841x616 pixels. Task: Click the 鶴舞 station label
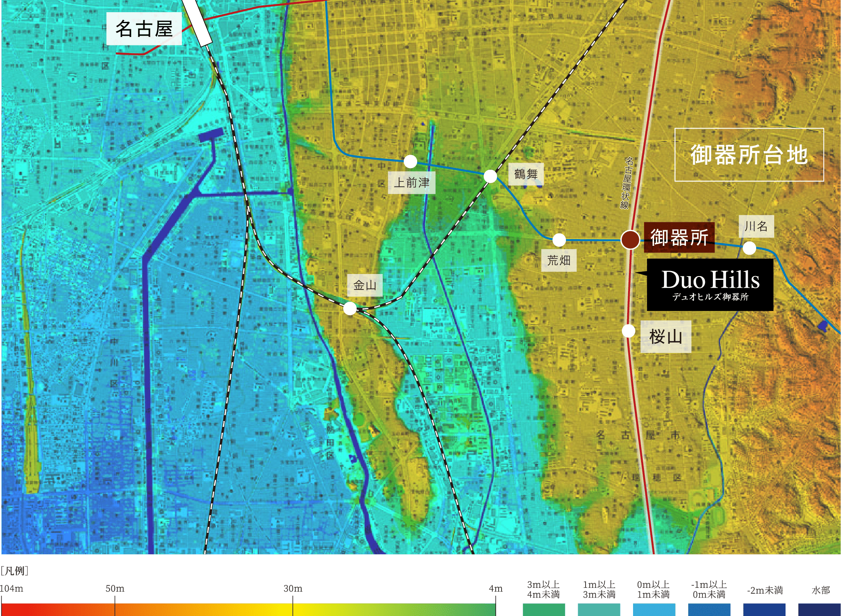pyautogui.click(x=526, y=174)
